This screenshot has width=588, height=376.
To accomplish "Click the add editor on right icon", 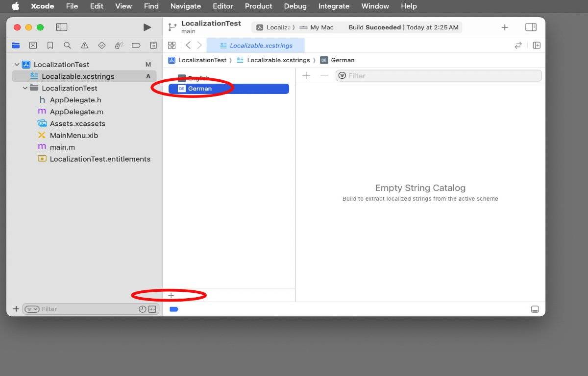I will [x=537, y=46].
